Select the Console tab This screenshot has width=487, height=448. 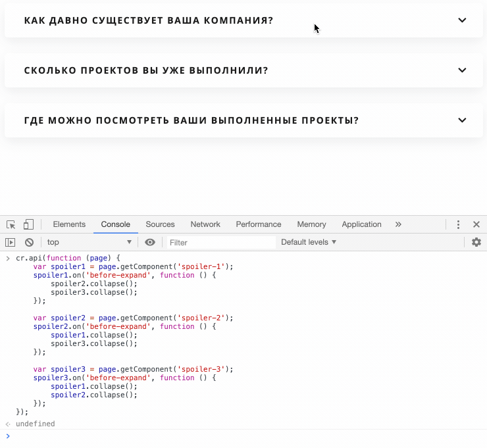click(116, 224)
